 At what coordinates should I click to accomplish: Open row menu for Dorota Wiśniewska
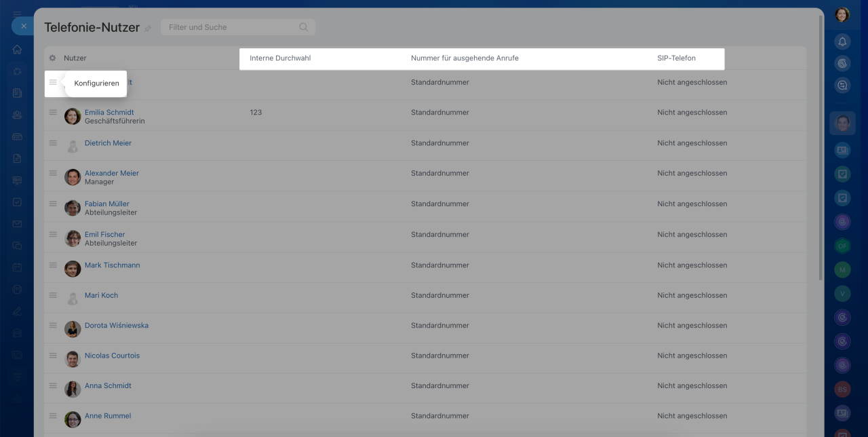(x=53, y=325)
